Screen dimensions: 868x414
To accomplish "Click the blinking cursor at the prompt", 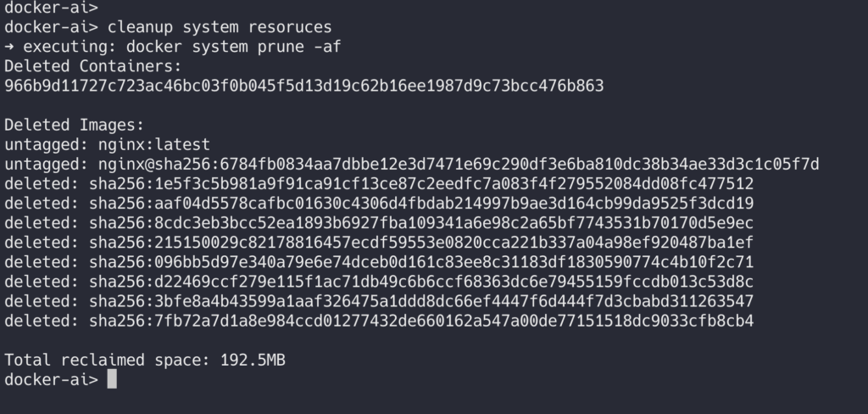I will [x=112, y=379].
